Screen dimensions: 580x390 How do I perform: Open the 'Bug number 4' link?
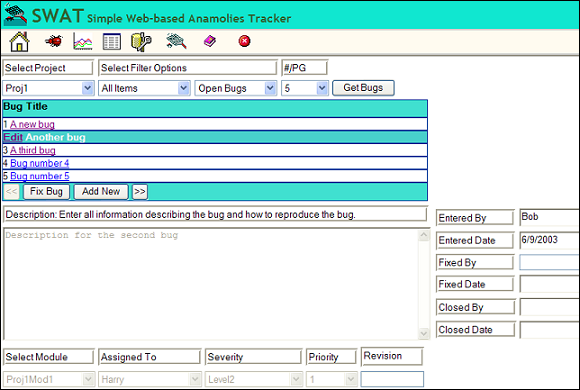point(40,163)
